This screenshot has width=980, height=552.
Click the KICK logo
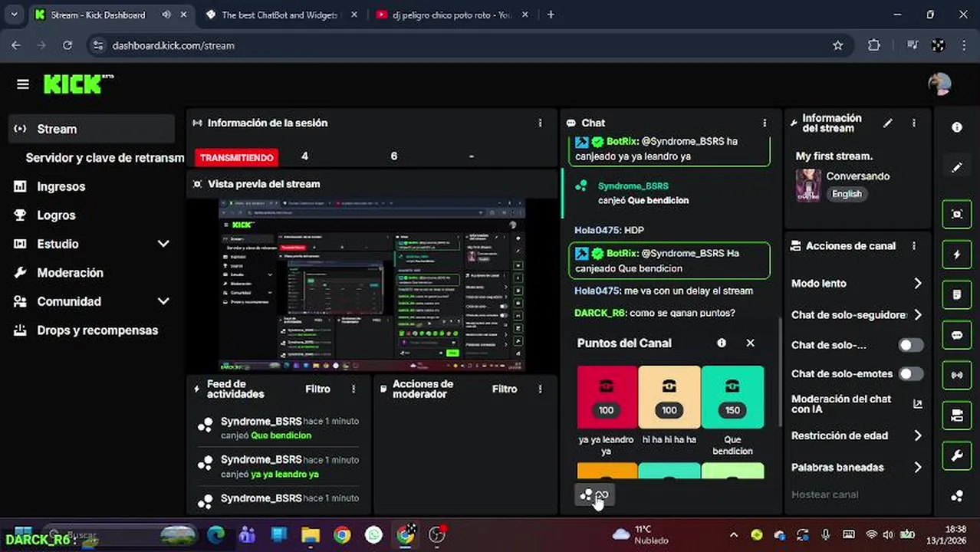coord(77,84)
